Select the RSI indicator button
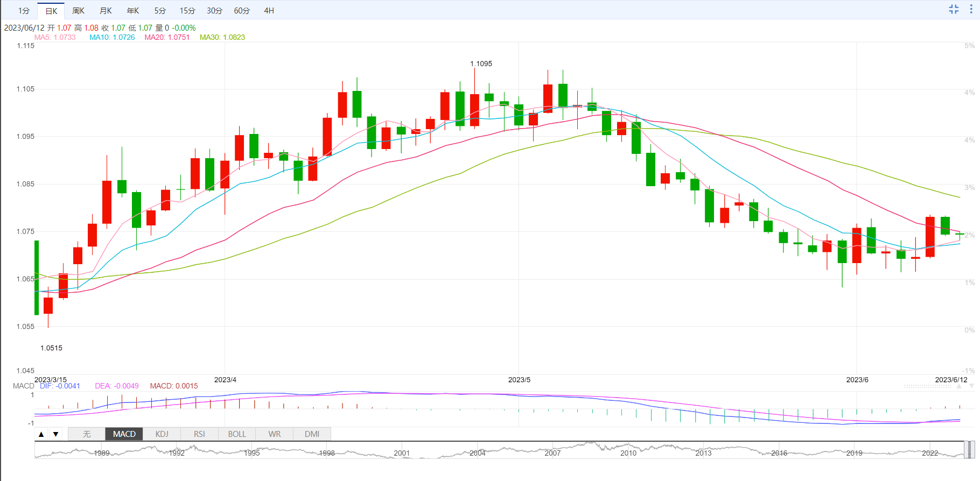 click(199, 434)
